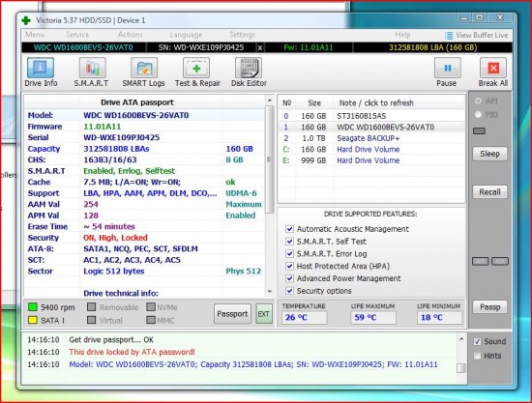Open the Language menu
532x403 pixels.
click(x=186, y=35)
